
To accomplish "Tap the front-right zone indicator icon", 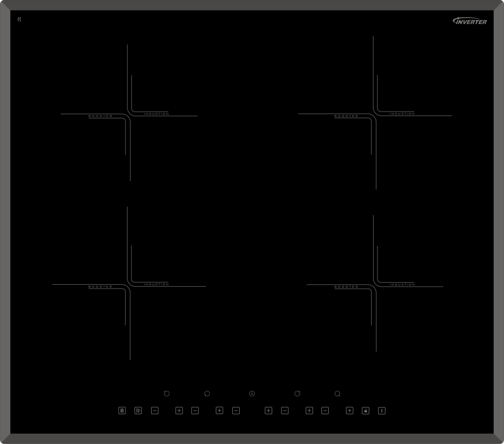I will (337, 394).
